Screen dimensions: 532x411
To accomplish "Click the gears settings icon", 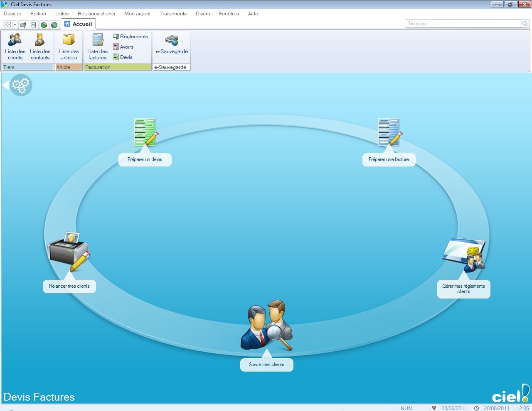I will tap(21, 85).
